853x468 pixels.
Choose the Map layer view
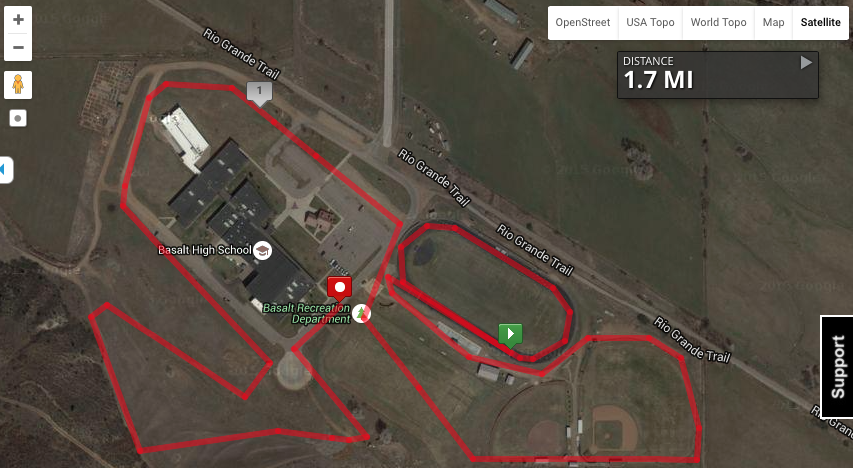click(x=773, y=22)
